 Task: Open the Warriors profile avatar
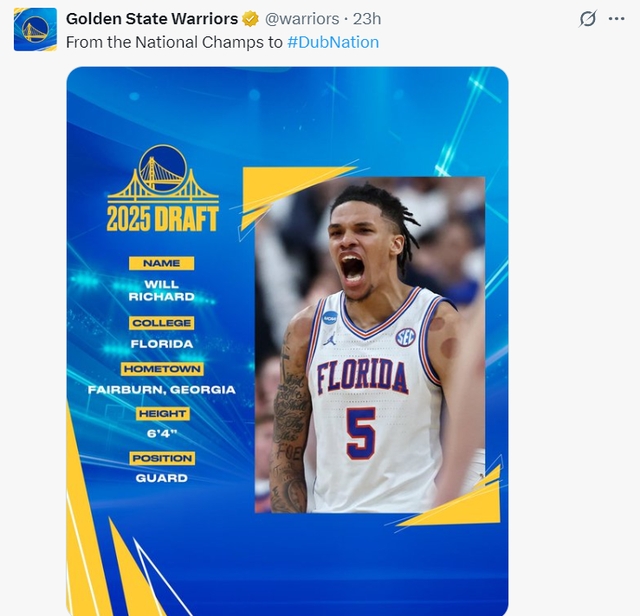(35, 29)
